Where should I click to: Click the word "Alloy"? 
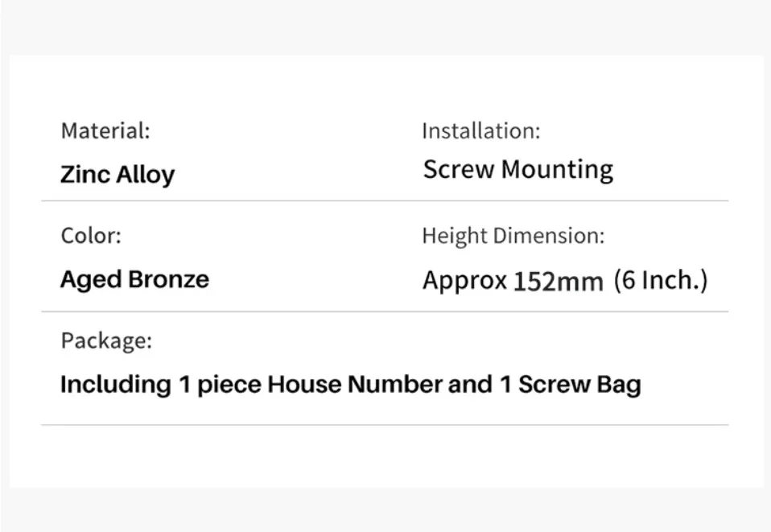(145, 175)
